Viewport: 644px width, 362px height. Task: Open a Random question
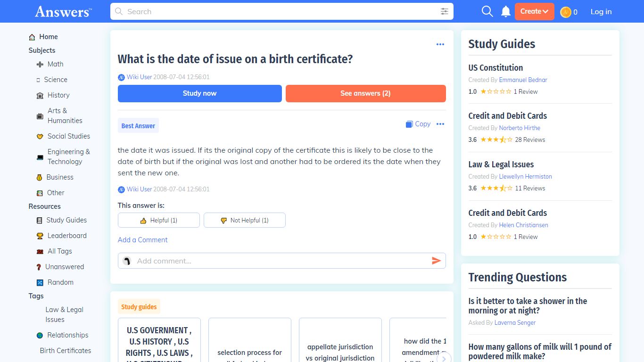click(60, 282)
